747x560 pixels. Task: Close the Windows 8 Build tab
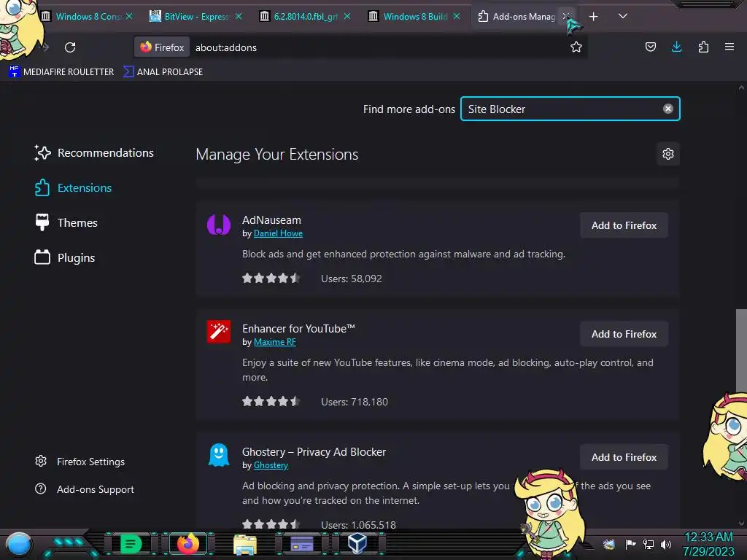point(457,17)
